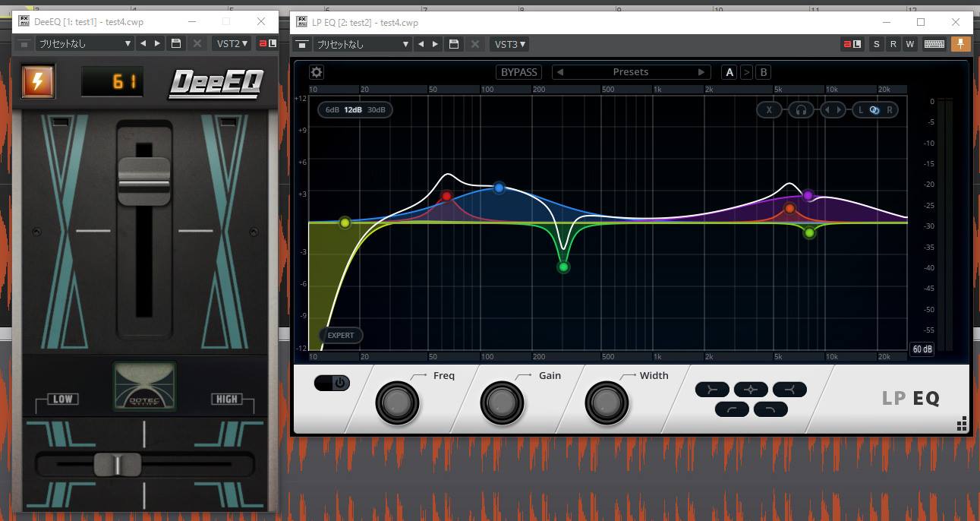Viewport: 980px width, 521px height.
Task: Select the L channel button
Action: point(860,110)
